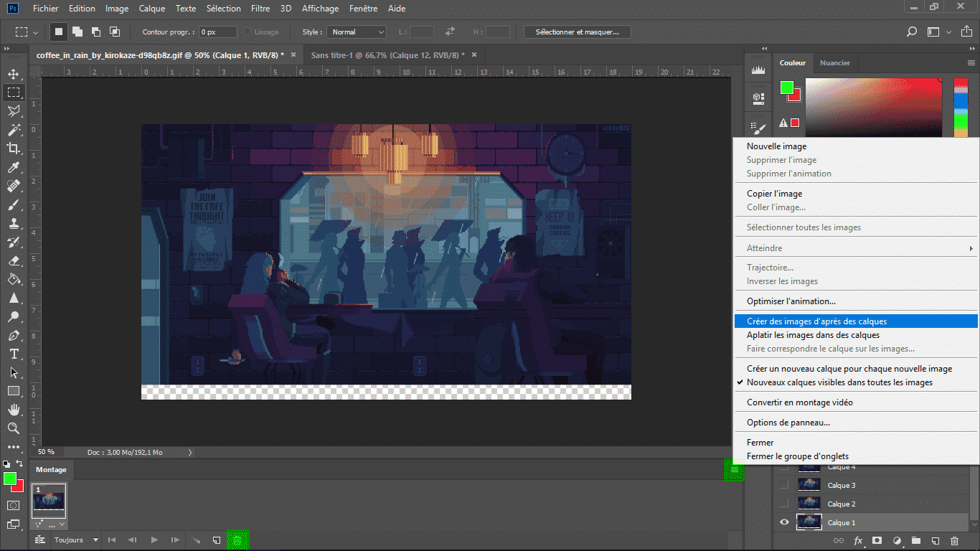This screenshot has height=551, width=980.
Task: Select the Hand tool
Action: click(14, 410)
